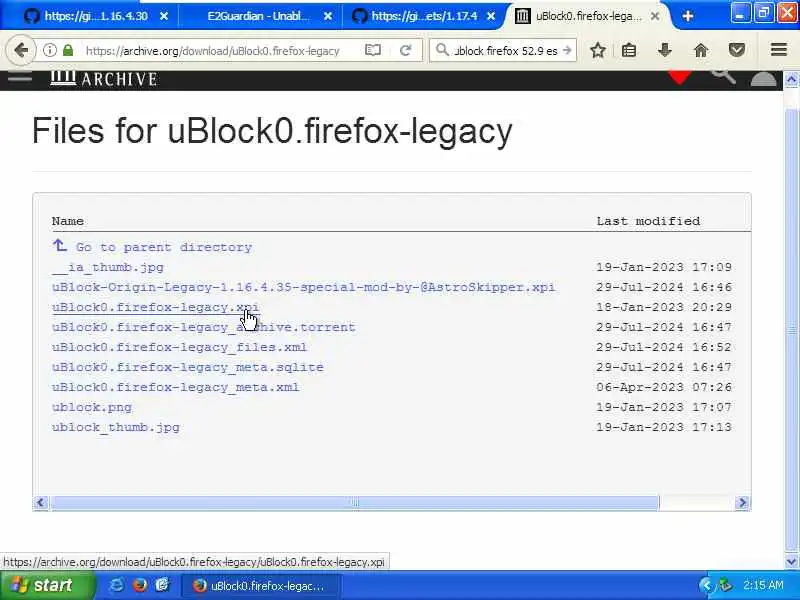Click the red heart donate icon
The width and height of the screenshot is (800, 600).
pos(680,78)
